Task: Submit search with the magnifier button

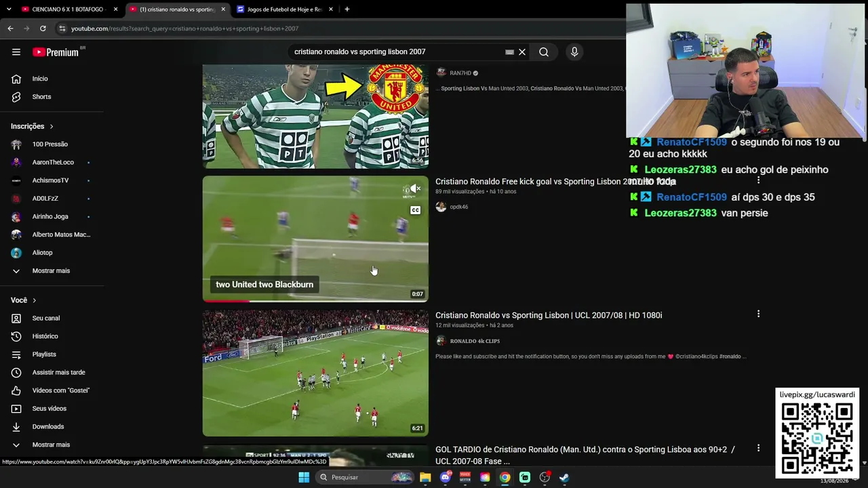Action: coord(544,52)
